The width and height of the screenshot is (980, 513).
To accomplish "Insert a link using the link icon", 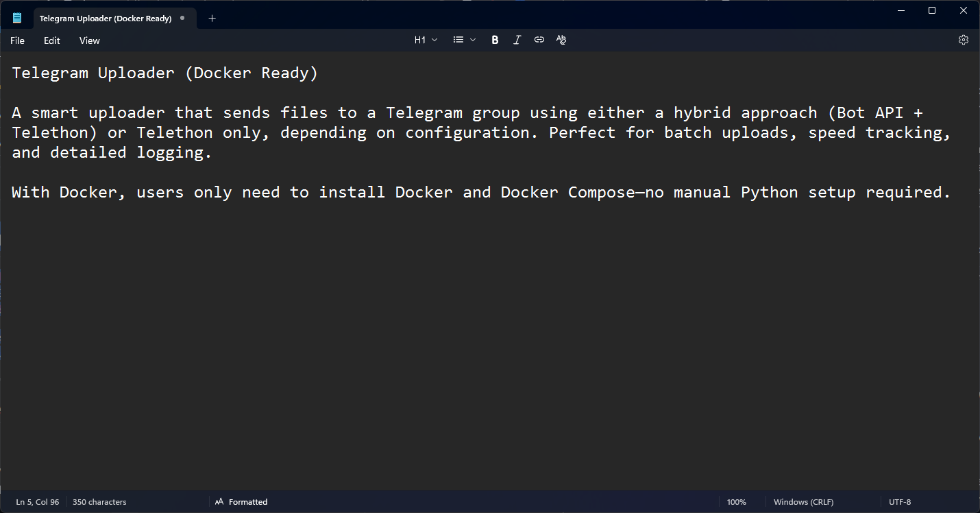I will pyautogui.click(x=539, y=40).
